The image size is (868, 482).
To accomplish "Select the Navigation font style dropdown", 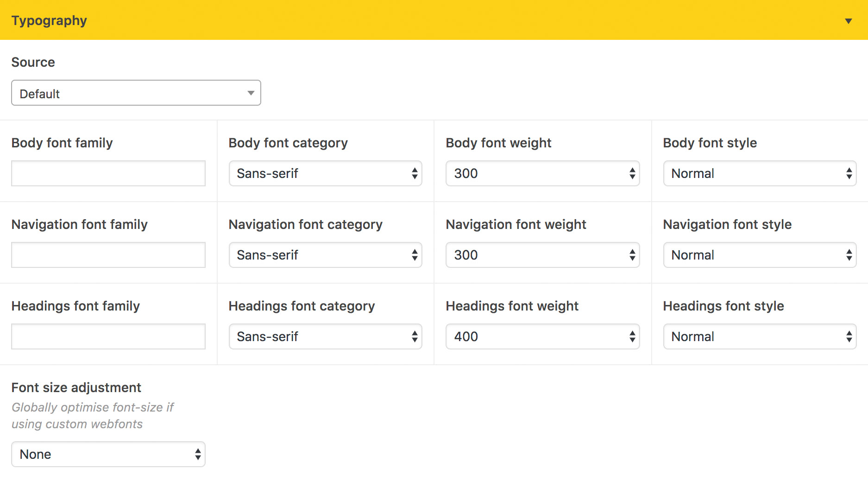I will (760, 255).
